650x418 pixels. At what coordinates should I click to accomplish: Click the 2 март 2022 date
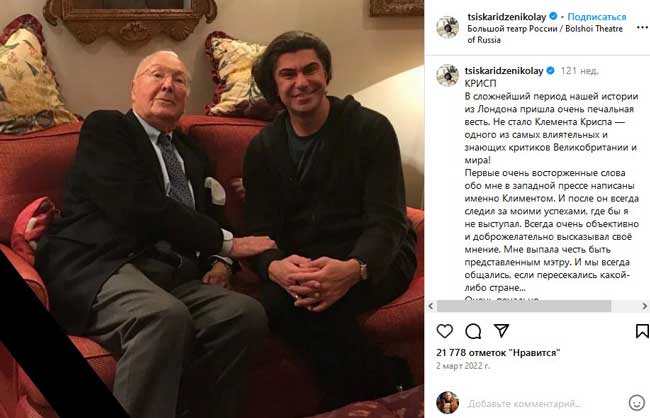[x=463, y=366]
